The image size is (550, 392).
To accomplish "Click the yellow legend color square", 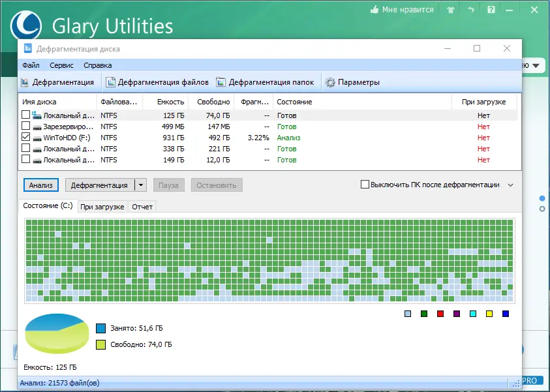I will coord(489,314).
